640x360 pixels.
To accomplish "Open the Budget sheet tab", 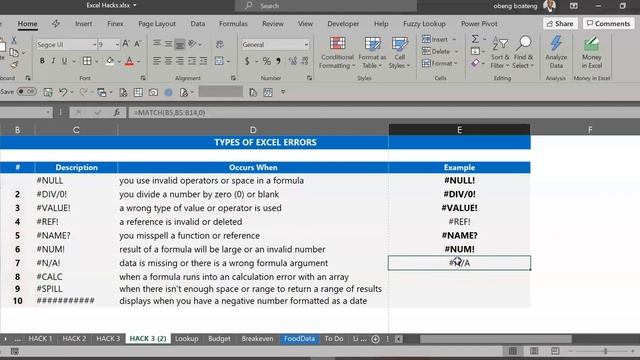I will click(x=219, y=339).
